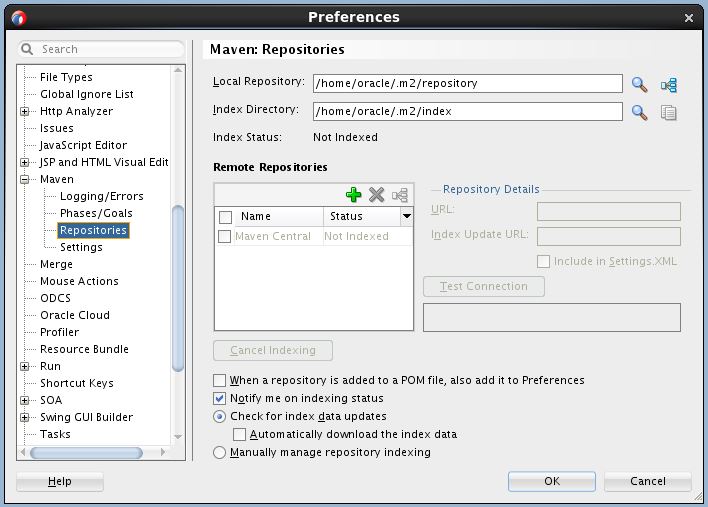Open the repositories table column dropdown arrow
708x507 pixels.
click(406, 216)
